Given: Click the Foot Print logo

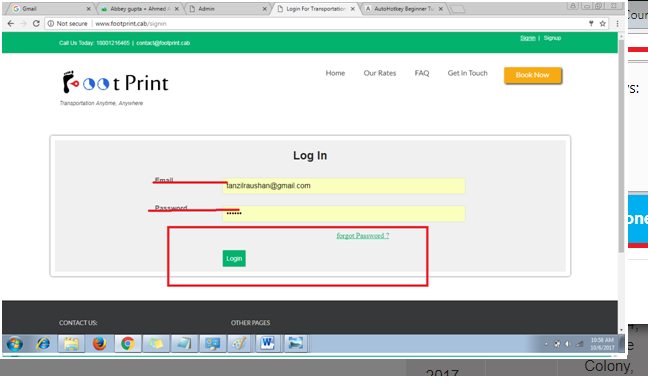Looking at the screenshot, I should pos(115,82).
